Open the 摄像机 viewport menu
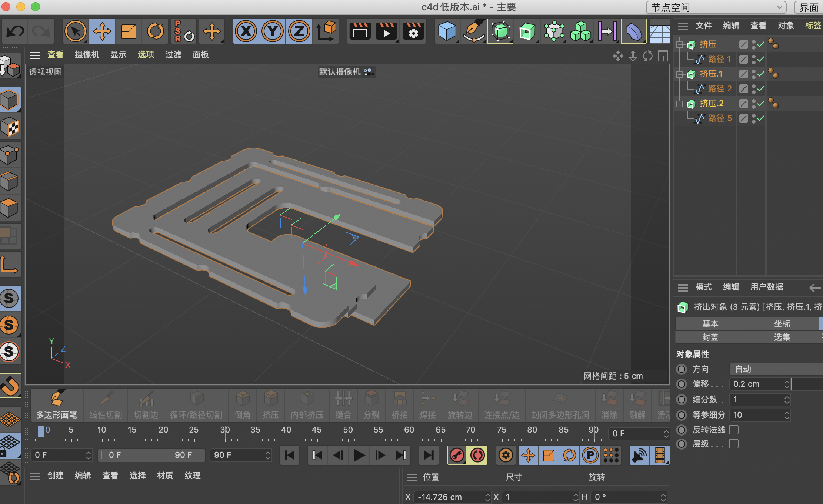 click(87, 55)
